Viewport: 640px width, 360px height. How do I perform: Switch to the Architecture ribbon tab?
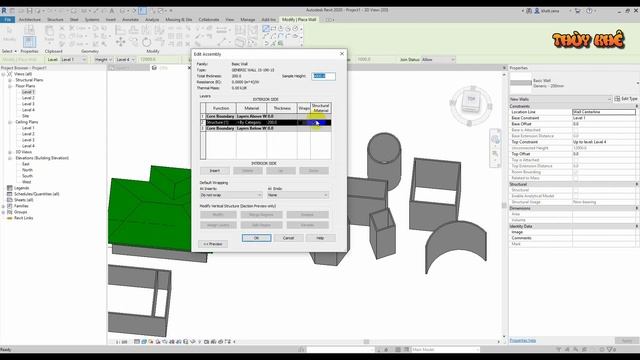30,20
